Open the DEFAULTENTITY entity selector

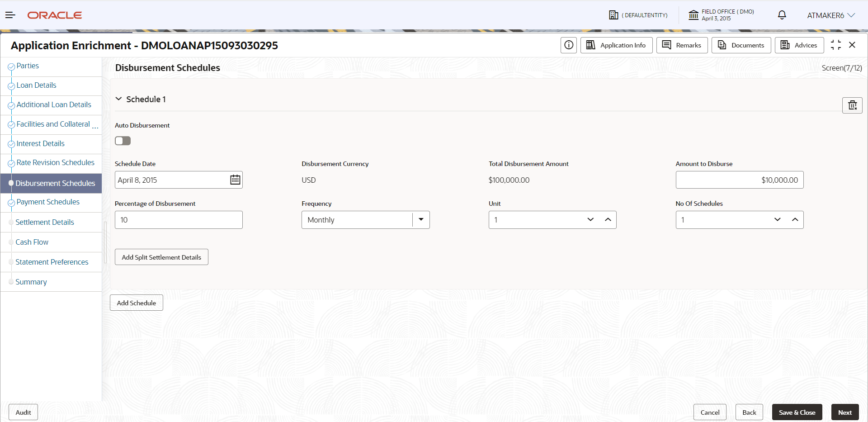(638, 15)
